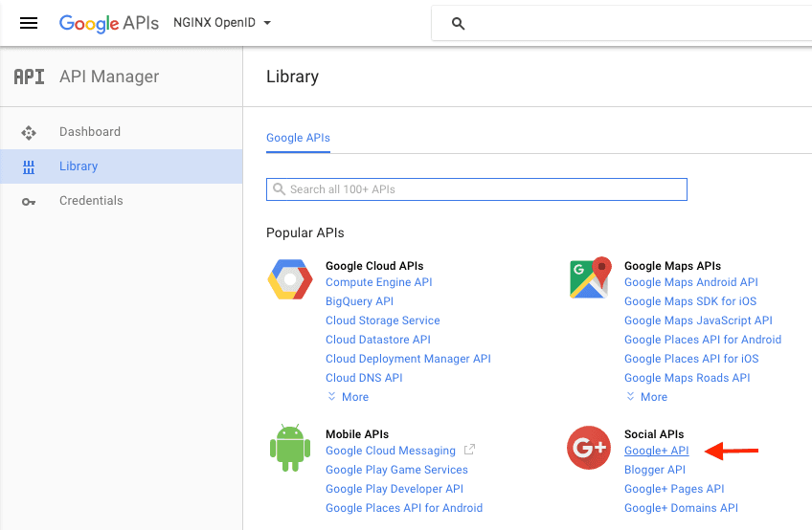Click the external link icon beside Cloud Messaging
This screenshot has width=812, height=530.
pyautogui.click(x=469, y=450)
